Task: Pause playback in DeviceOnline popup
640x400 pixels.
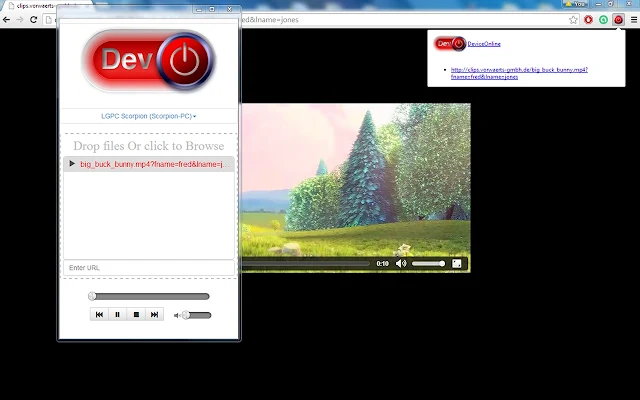Action: (118, 314)
